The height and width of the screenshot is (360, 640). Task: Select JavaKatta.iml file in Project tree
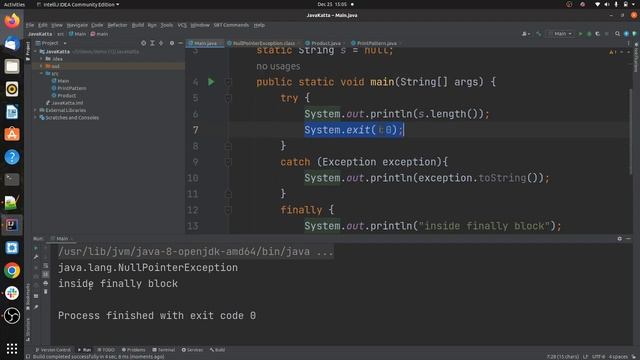tap(64, 103)
